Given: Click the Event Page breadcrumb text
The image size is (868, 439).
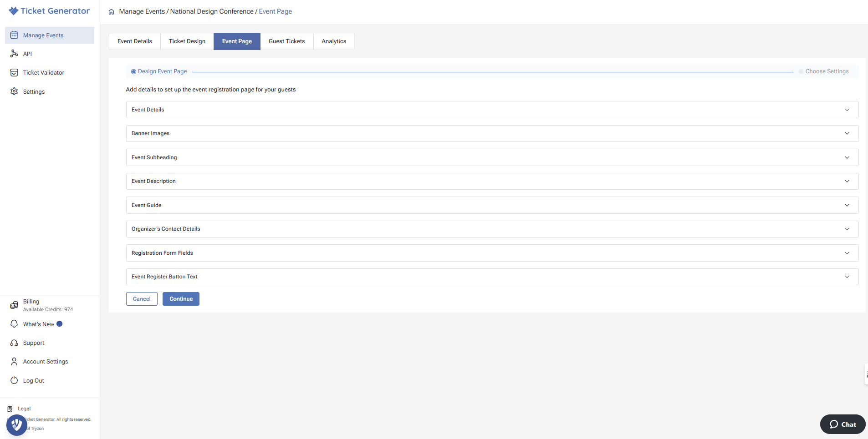Looking at the screenshot, I should [x=276, y=11].
